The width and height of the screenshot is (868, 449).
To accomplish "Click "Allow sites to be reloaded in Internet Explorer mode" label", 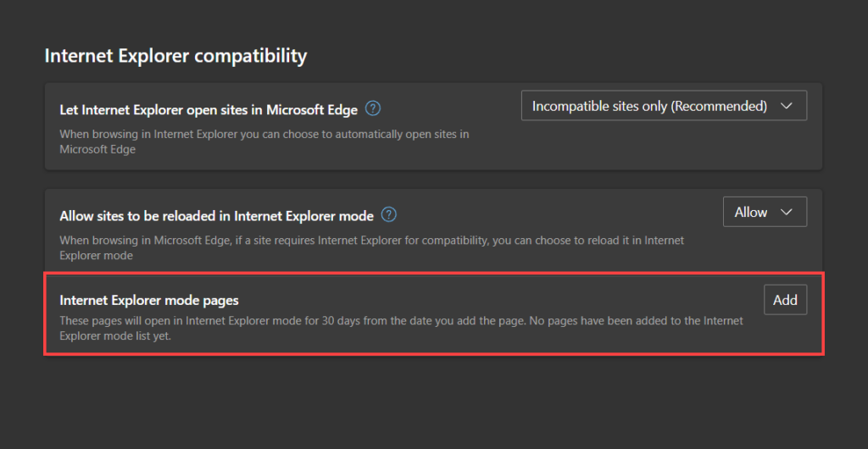I will pyautogui.click(x=217, y=216).
